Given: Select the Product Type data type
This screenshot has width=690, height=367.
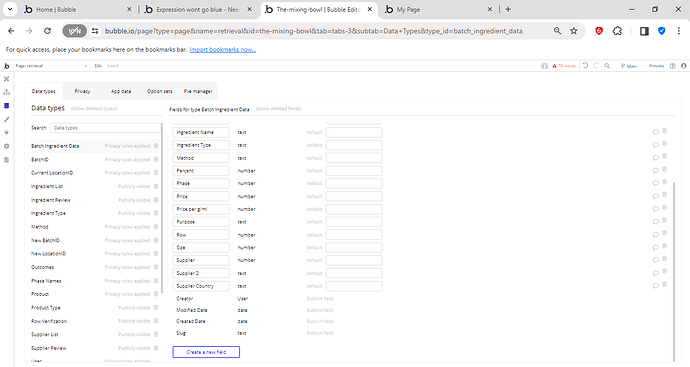Looking at the screenshot, I should (x=46, y=308).
